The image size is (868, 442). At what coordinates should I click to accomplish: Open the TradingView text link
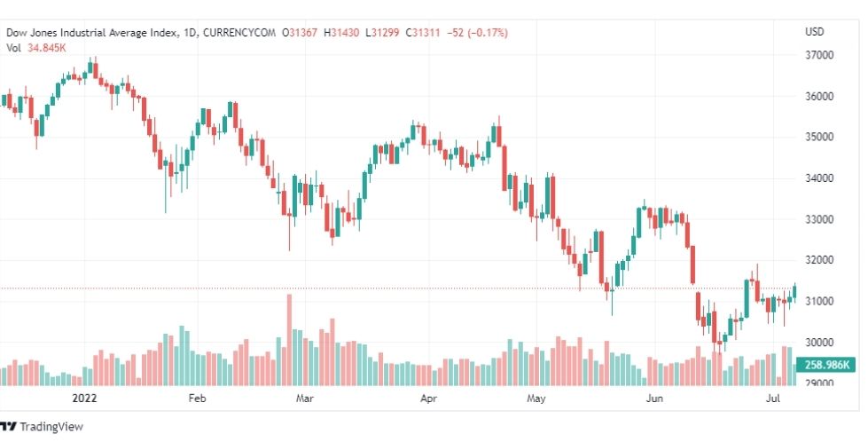coord(51,427)
